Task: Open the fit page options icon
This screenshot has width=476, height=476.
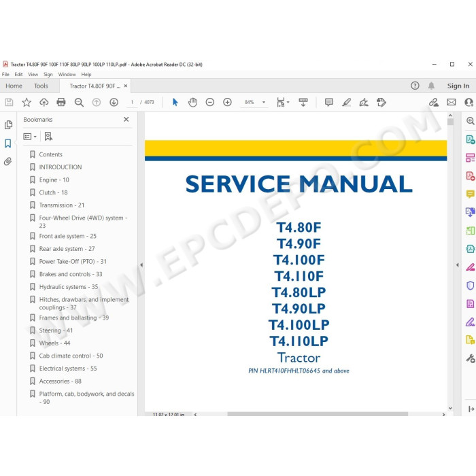Action: (x=281, y=102)
